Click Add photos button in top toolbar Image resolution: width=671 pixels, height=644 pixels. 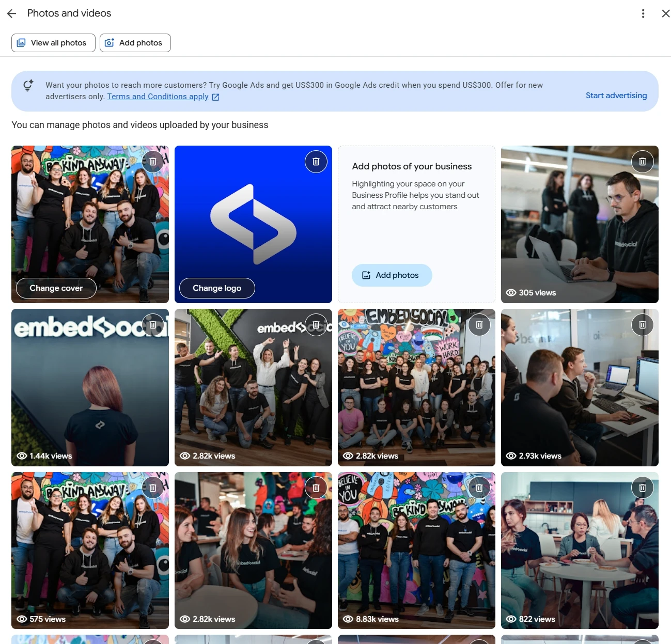(135, 43)
